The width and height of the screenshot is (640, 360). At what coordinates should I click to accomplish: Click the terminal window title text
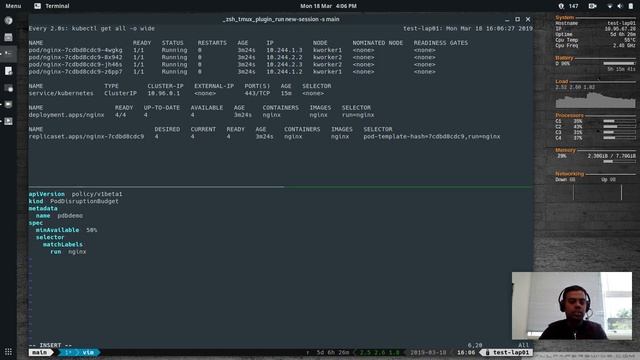point(281,19)
